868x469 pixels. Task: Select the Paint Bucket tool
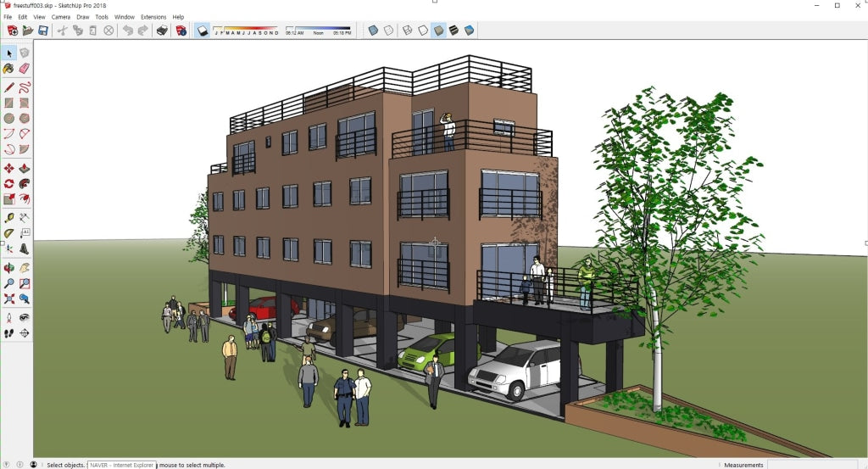point(8,69)
